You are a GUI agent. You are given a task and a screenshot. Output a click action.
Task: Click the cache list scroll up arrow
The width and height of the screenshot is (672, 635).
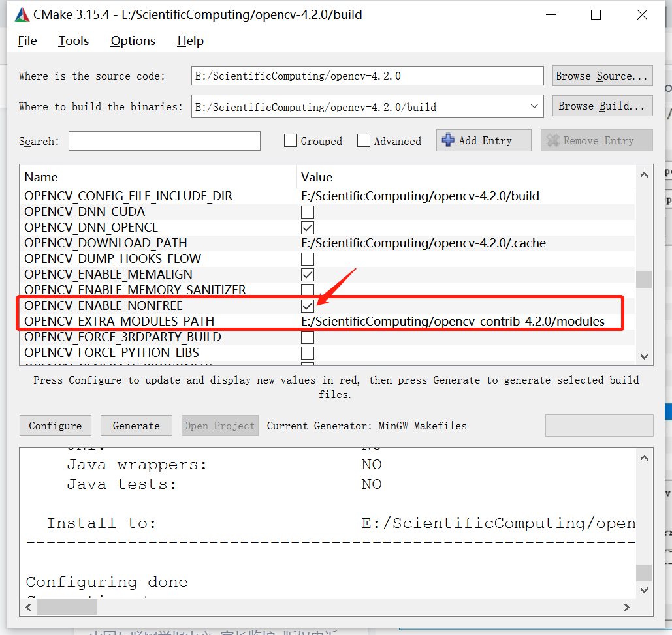point(644,175)
